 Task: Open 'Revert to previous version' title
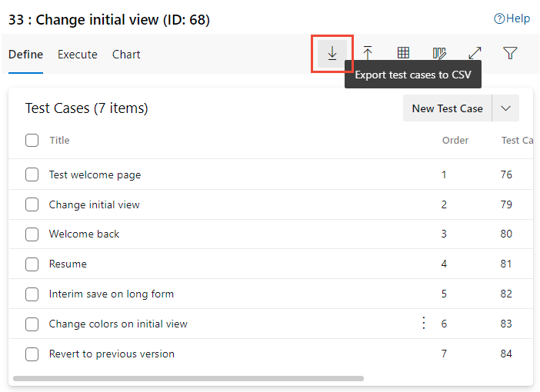pos(112,354)
